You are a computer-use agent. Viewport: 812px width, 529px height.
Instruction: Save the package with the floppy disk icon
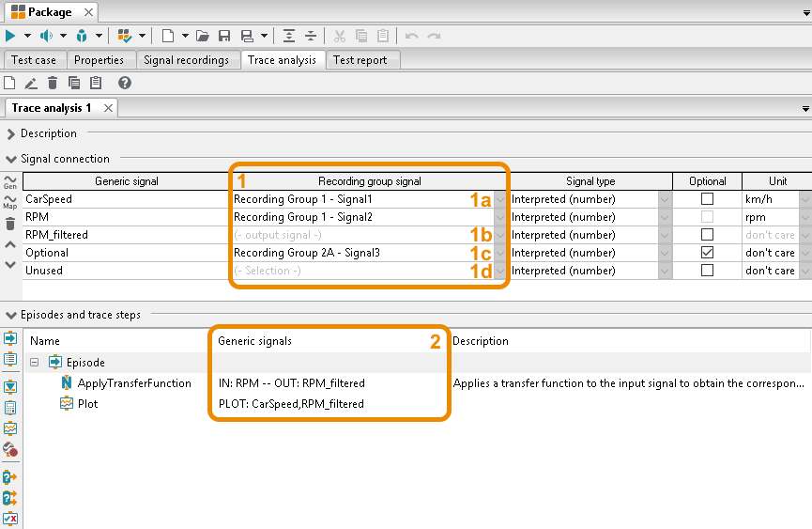pos(224,36)
